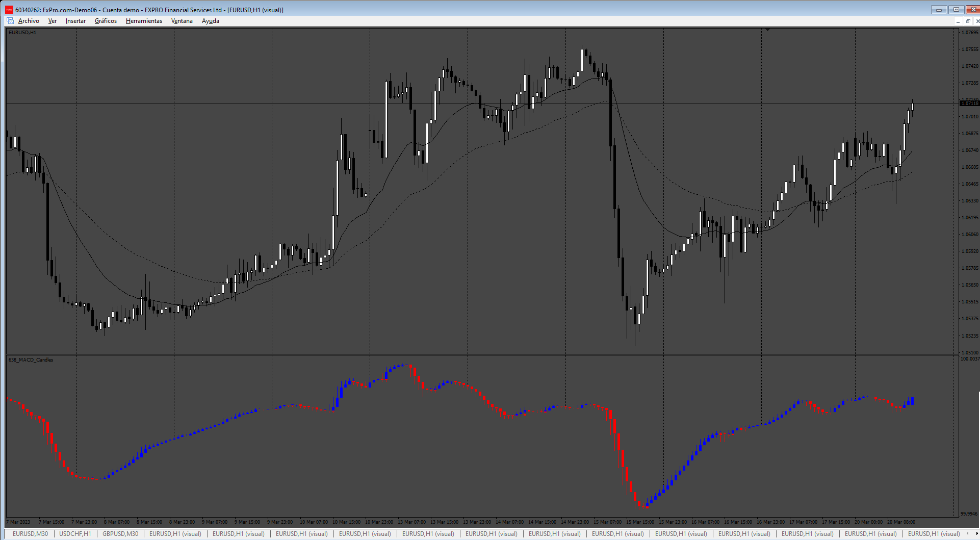Click the left arrow to scroll chart tabs
Image resolution: width=980 pixels, height=540 pixels.
pyautogui.click(x=967, y=534)
